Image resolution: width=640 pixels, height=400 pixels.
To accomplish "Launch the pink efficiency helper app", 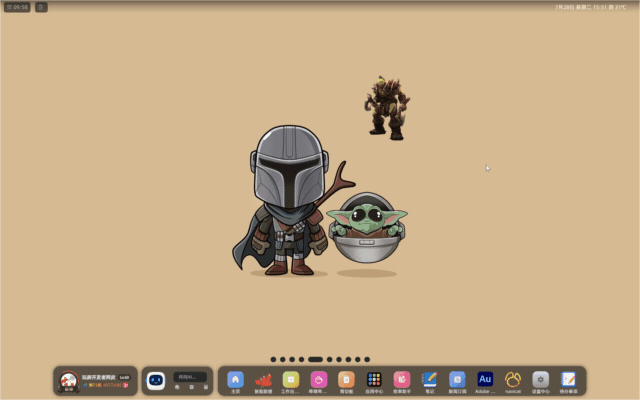I will click(402, 380).
